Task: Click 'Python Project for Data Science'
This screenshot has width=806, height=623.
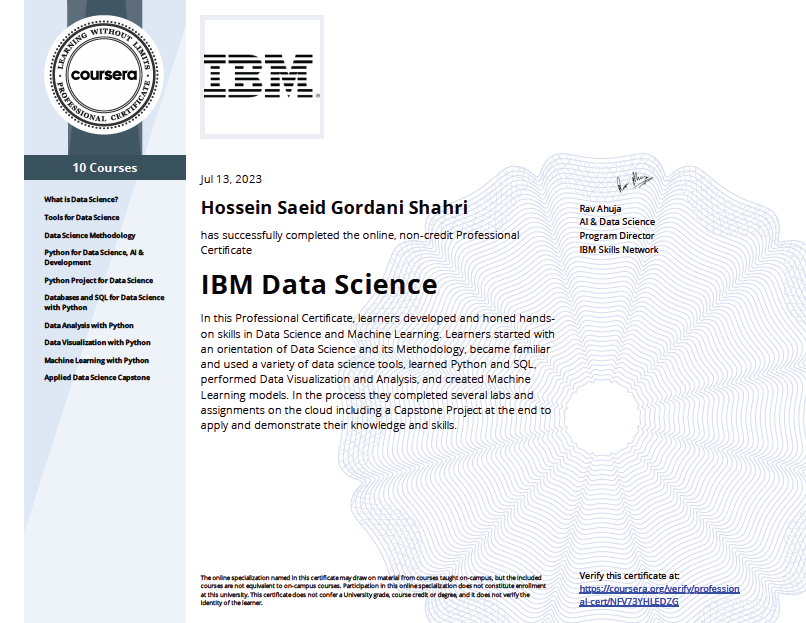Action: pos(98,281)
